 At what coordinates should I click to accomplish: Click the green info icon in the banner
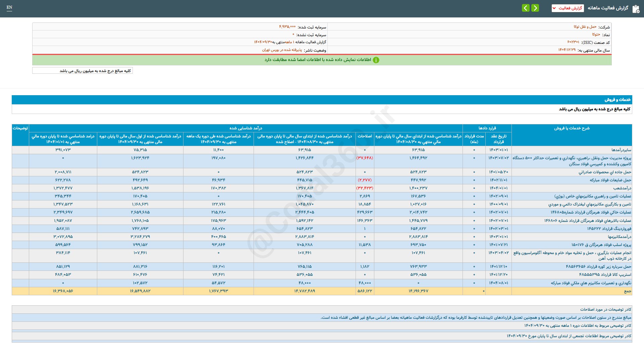click(376, 60)
